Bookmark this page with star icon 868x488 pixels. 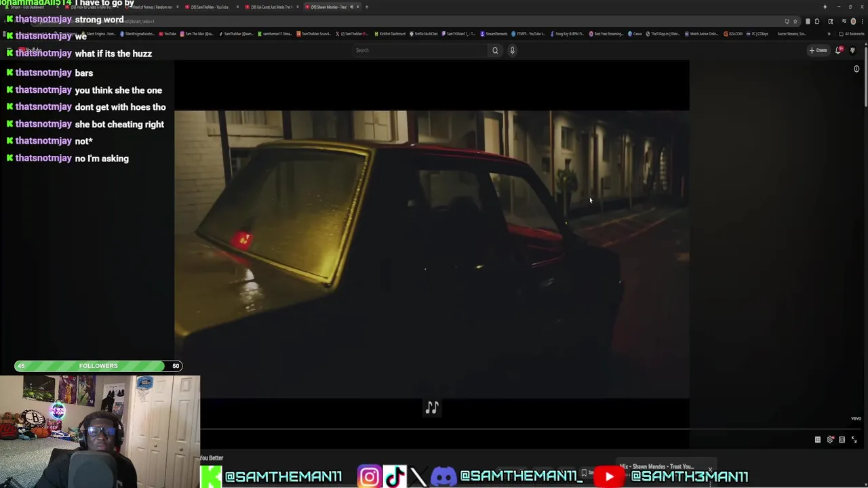tap(795, 21)
